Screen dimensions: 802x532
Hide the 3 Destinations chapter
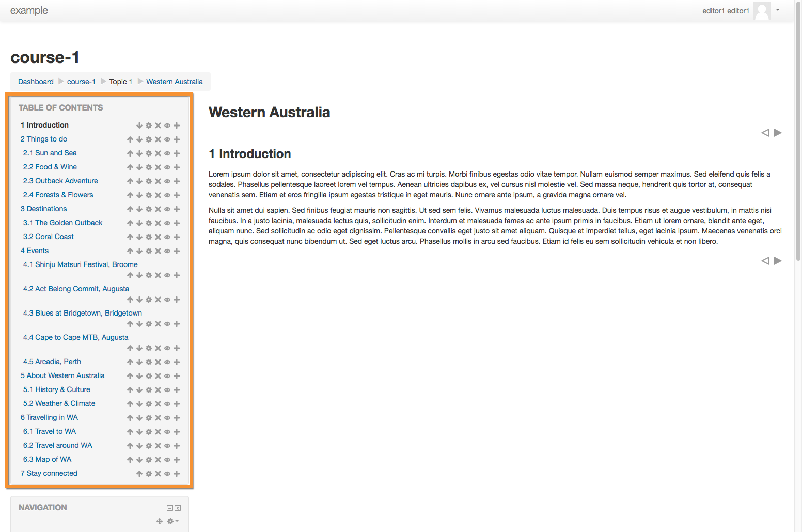click(167, 209)
